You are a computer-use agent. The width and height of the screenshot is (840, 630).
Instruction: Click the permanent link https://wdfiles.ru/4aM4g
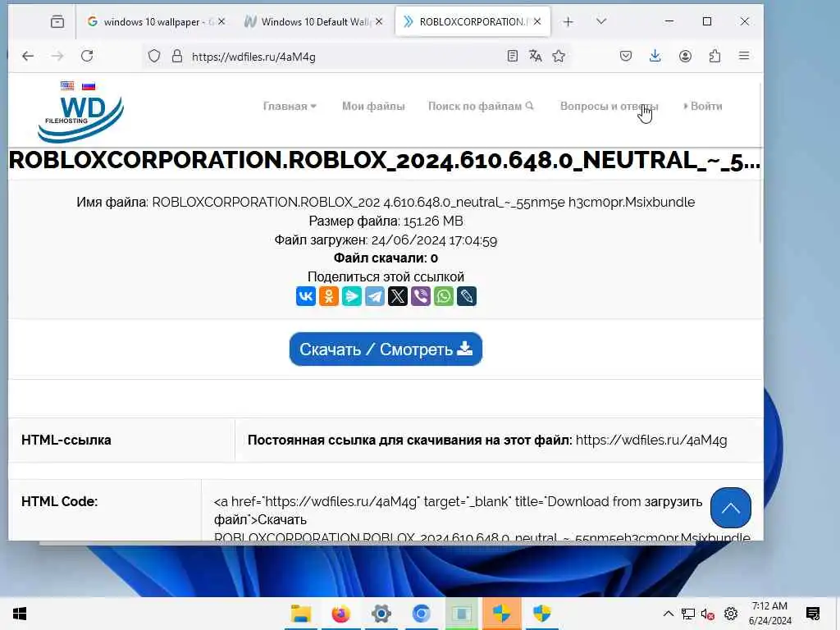pyautogui.click(x=651, y=440)
